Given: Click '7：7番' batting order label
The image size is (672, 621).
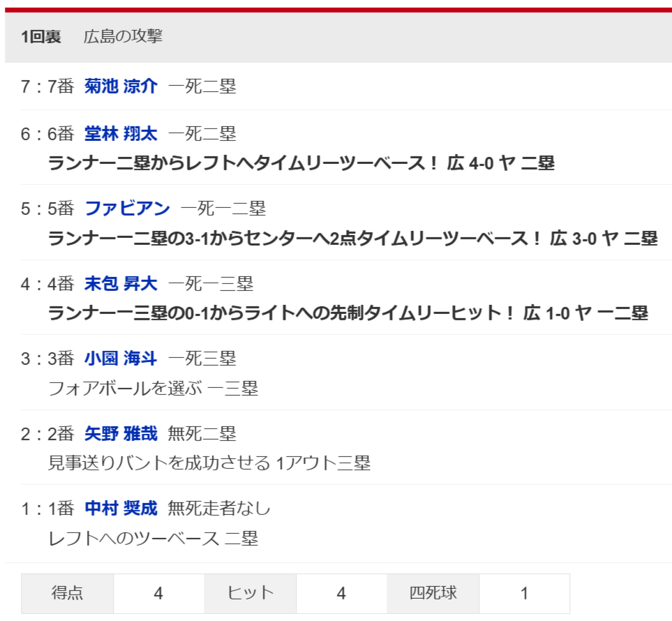Looking at the screenshot, I should click(47, 86).
